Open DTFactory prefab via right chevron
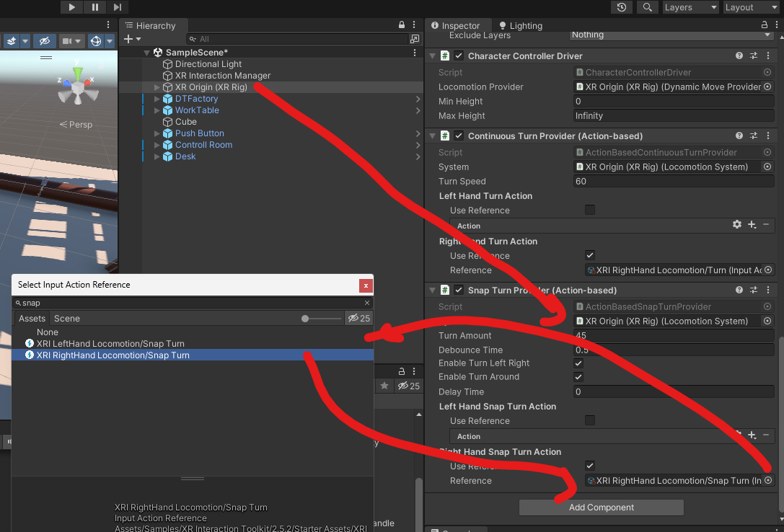 418,99
